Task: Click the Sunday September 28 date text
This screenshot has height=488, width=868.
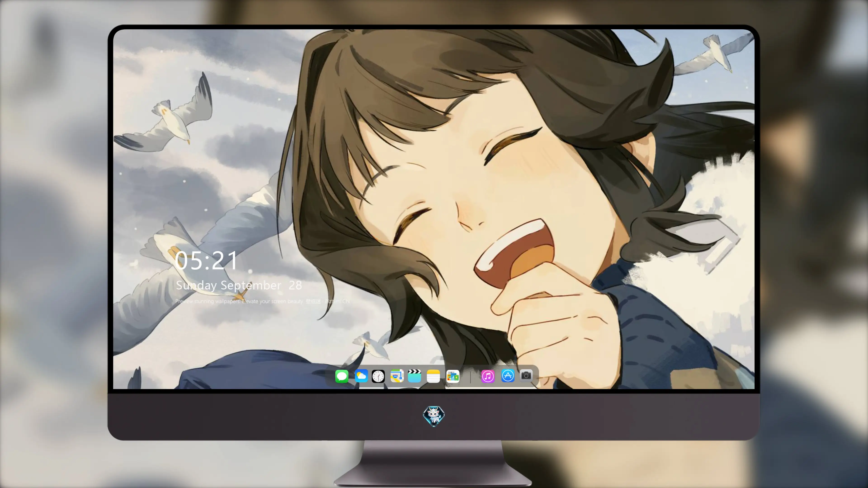Action: (238, 285)
